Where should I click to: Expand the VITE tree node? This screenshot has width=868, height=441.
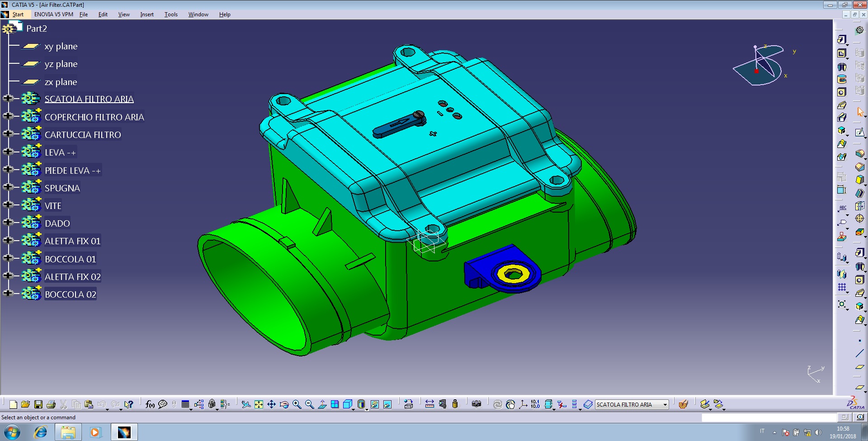coord(7,204)
